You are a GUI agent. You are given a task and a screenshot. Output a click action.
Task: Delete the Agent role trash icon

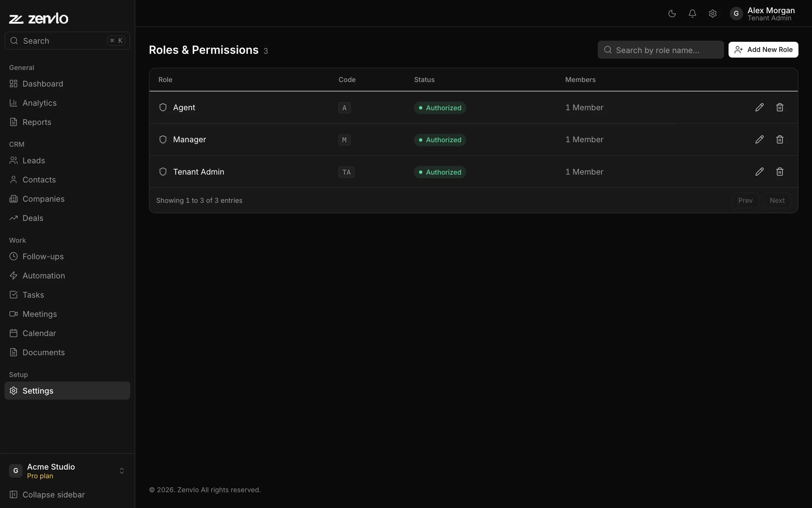point(780,107)
